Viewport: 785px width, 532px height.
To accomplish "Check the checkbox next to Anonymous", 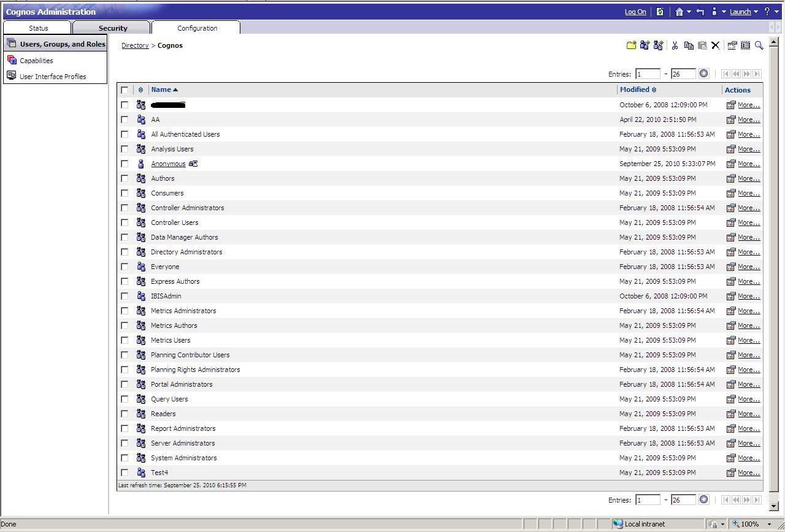I will (124, 164).
